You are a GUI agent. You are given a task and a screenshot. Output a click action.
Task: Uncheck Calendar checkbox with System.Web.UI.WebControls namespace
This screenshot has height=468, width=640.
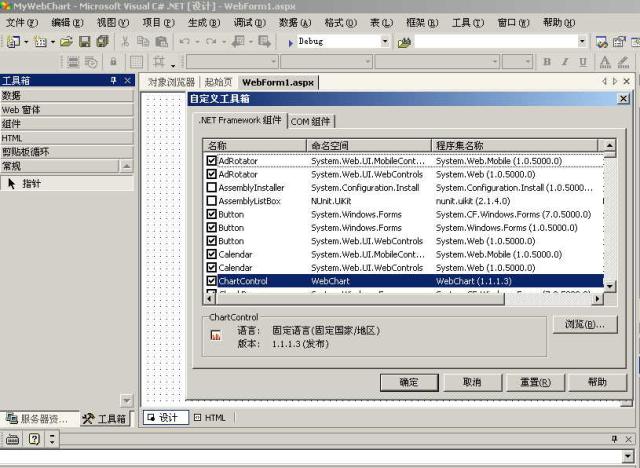211,268
